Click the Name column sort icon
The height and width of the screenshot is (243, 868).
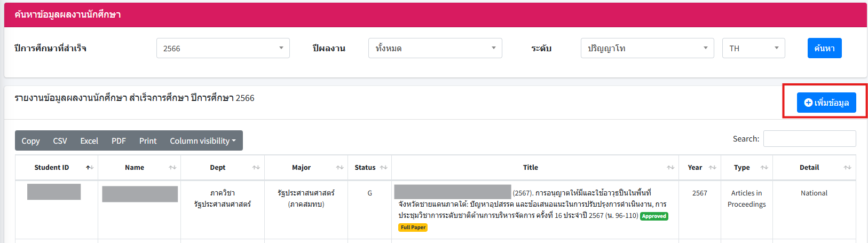[x=172, y=168]
